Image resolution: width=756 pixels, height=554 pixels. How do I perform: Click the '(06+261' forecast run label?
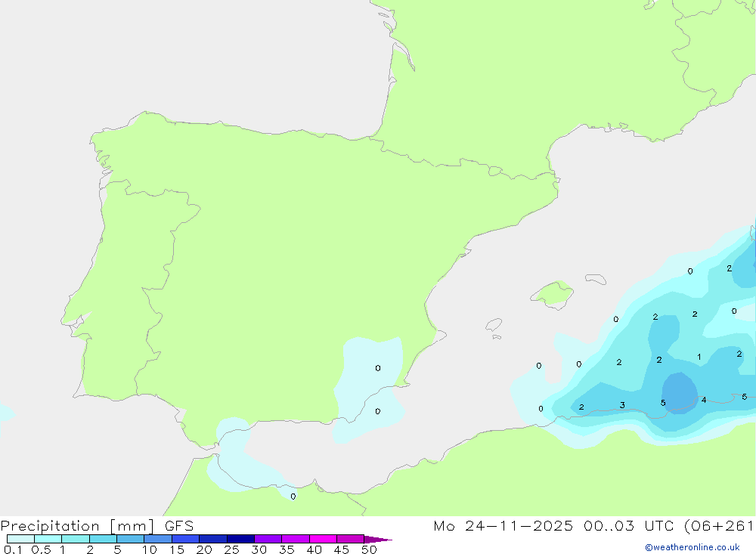(x=719, y=526)
